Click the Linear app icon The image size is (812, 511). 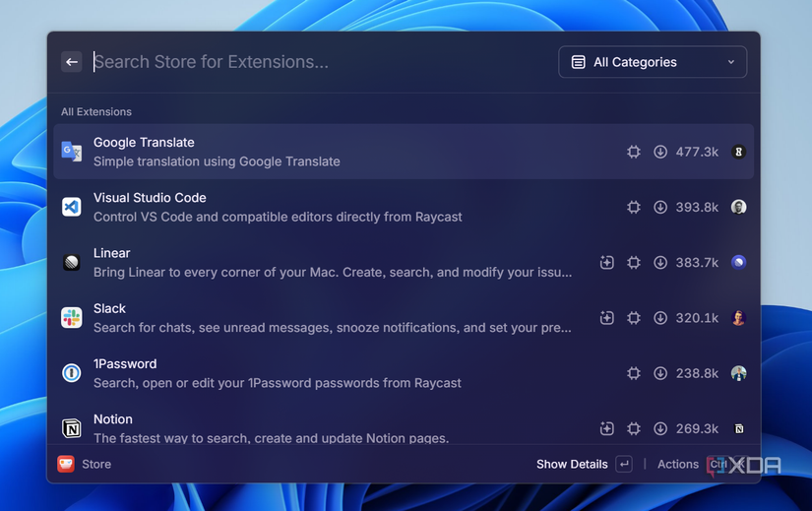(x=72, y=262)
